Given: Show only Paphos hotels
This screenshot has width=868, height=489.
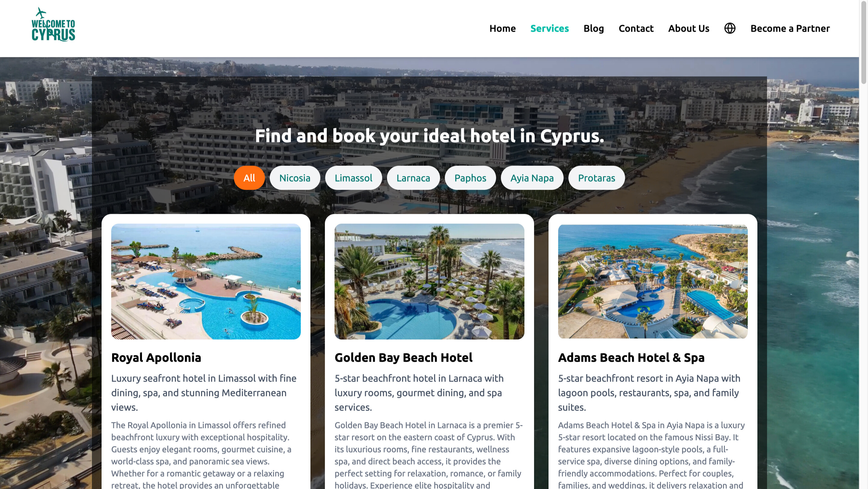Looking at the screenshot, I should [470, 178].
